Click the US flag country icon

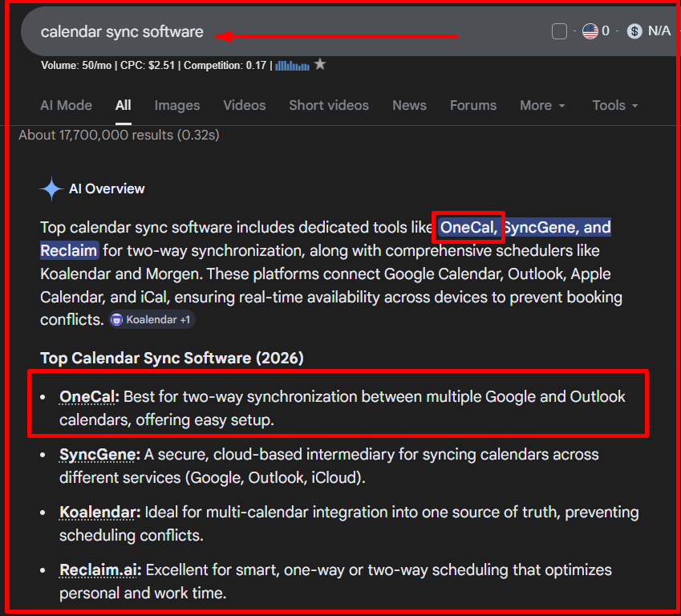pos(589,30)
